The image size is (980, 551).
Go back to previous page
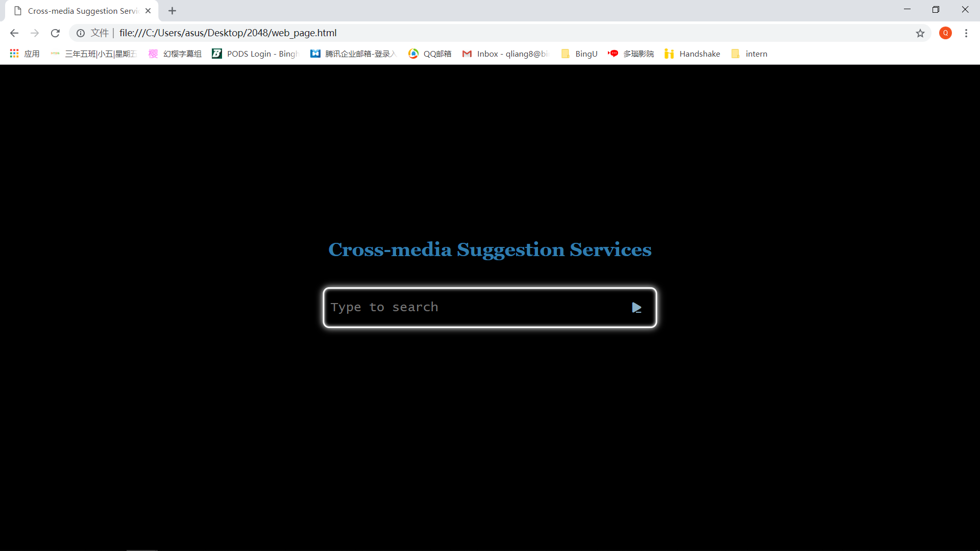coord(14,33)
